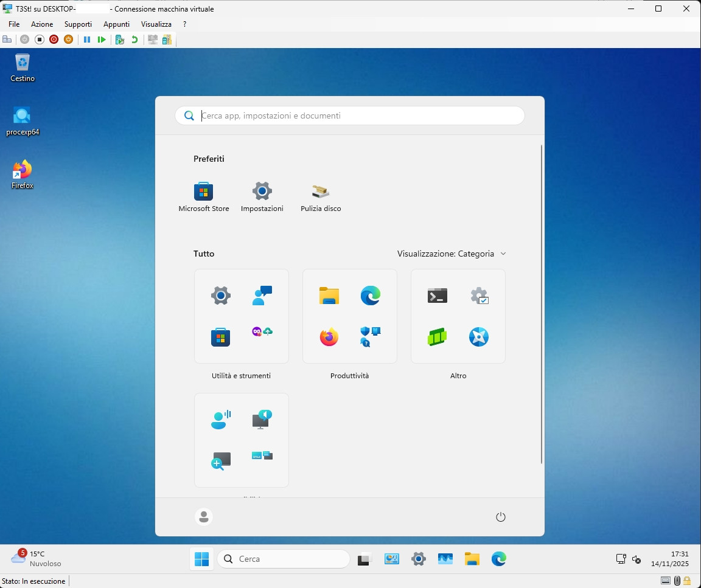This screenshot has width=701, height=588.
Task: Open Impostazioni from Preferiti
Action: coord(262,196)
